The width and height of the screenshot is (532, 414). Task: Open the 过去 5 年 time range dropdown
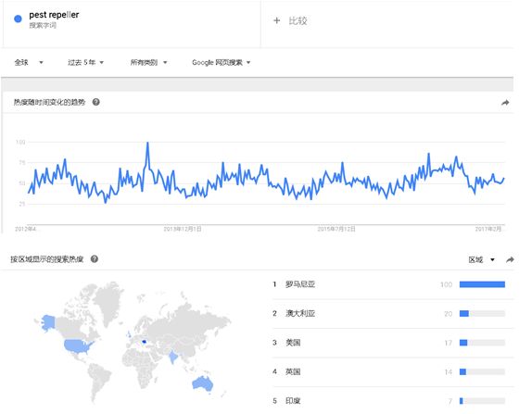(x=85, y=62)
